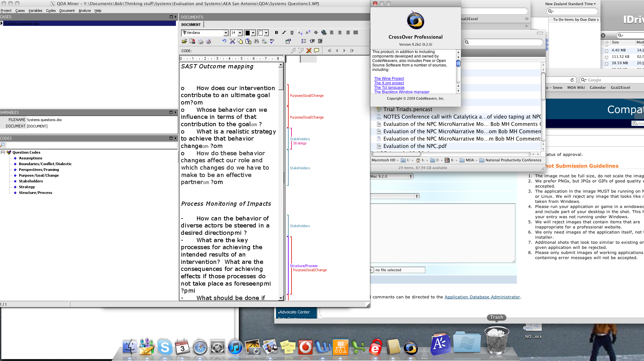Screen dimensions: 644x361
Task: Open the Analyze menu
Action: 85,11
